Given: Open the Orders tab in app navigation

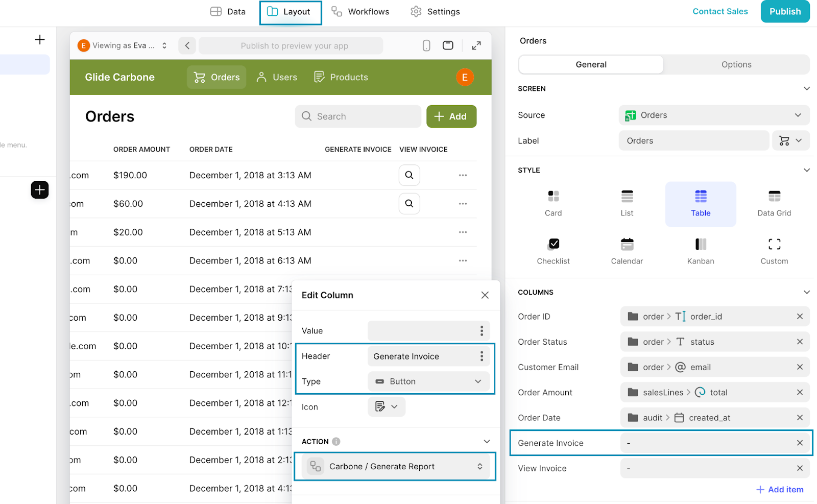Looking at the screenshot, I should click(217, 77).
